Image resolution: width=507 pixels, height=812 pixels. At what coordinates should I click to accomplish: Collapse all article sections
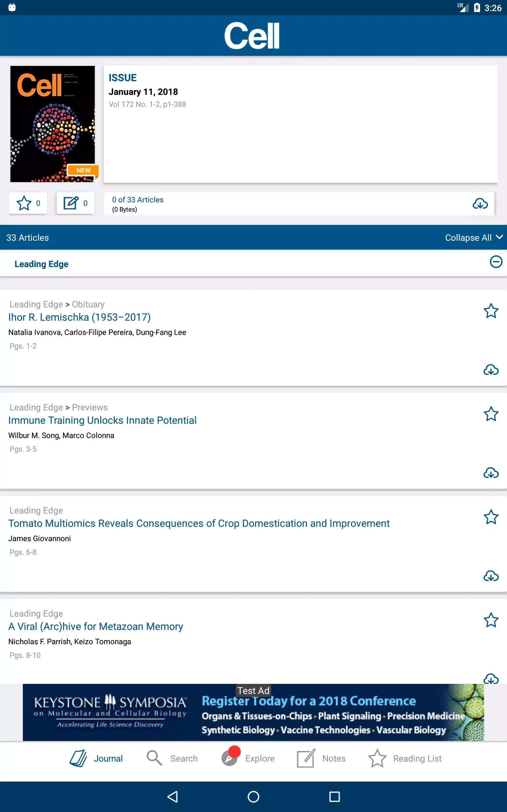[474, 238]
